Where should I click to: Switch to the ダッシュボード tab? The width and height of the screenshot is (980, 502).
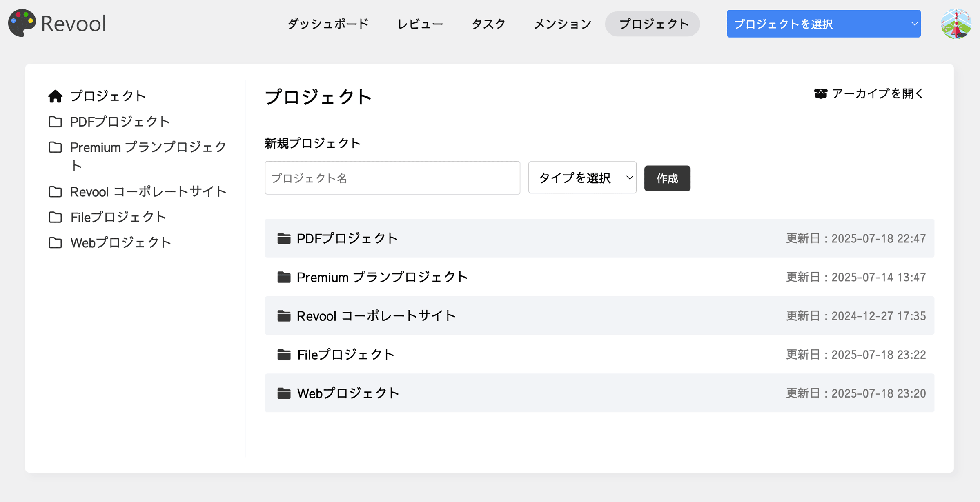click(328, 24)
